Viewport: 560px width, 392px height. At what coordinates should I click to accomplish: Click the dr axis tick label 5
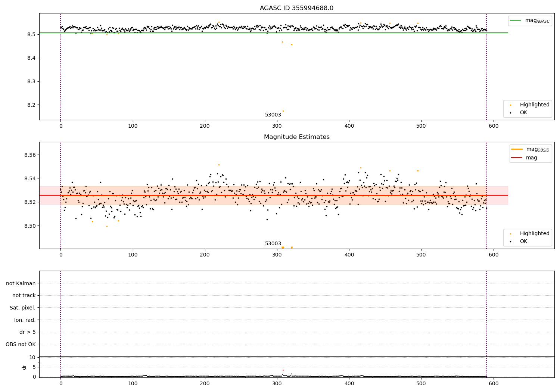[x=34, y=367]
